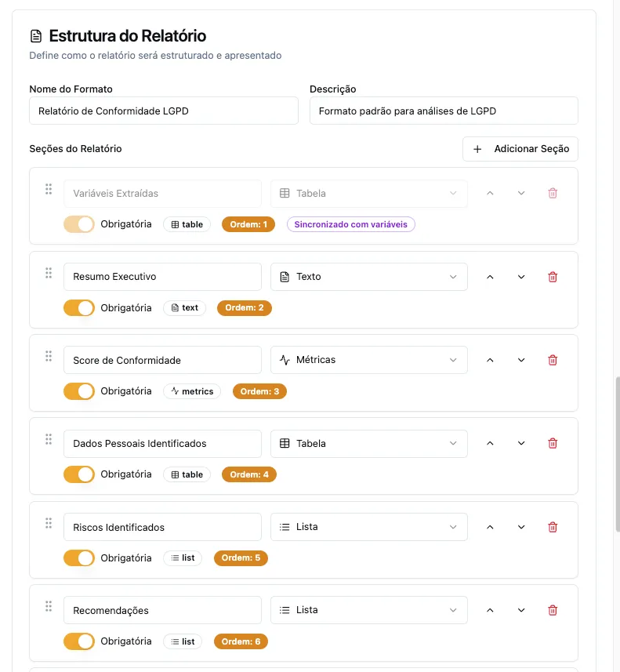Click the drag handle of Recomendações section

coord(49,605)
